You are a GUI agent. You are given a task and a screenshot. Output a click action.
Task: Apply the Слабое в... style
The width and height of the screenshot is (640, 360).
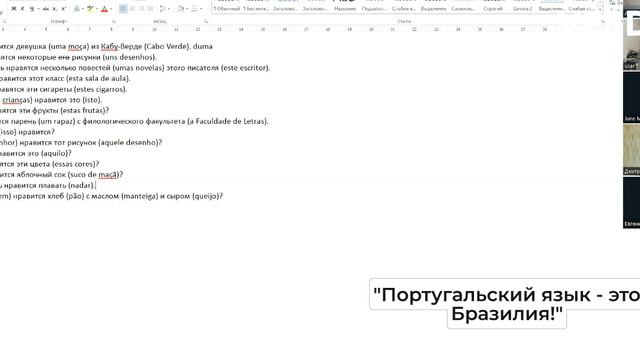404,6
